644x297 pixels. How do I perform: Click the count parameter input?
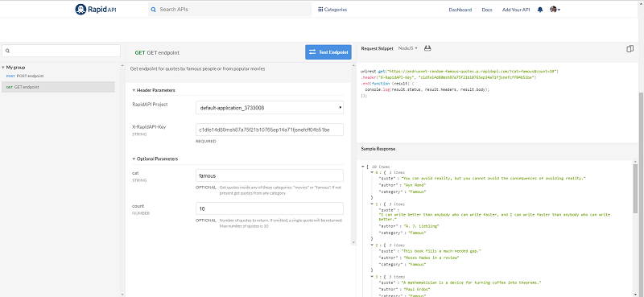pyautogui.click(x=270, y=208)
